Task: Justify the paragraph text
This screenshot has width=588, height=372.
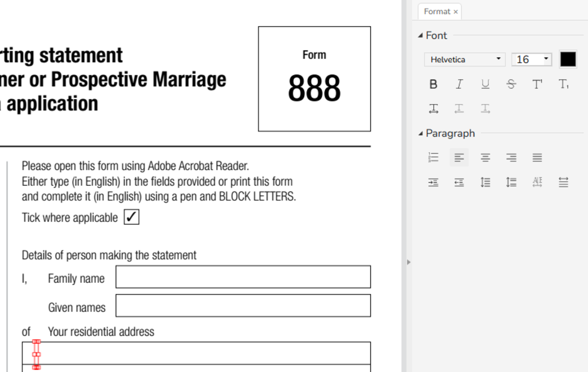Action: click(537, 157)
